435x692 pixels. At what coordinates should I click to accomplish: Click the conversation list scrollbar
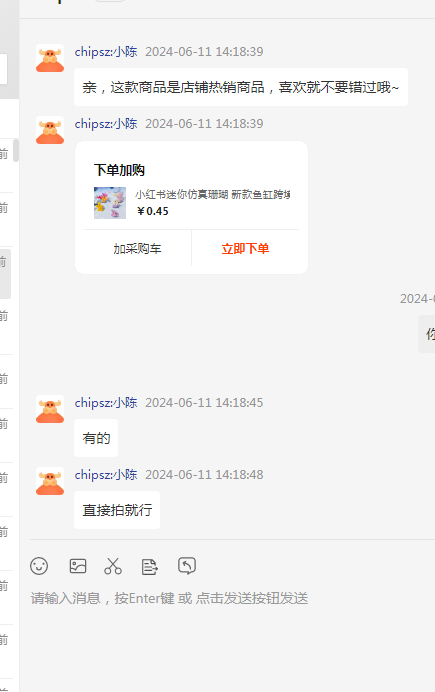pos(16,150)
